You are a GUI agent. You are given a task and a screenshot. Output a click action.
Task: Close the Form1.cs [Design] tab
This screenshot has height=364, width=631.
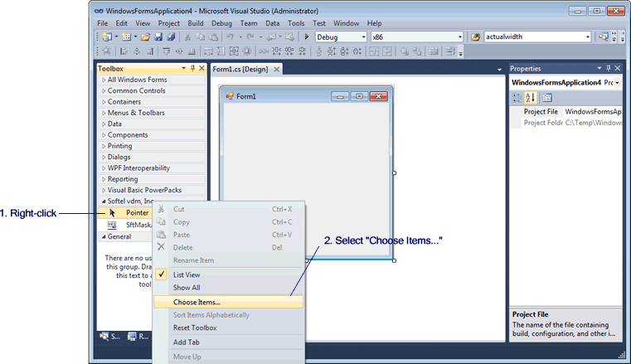277,69
